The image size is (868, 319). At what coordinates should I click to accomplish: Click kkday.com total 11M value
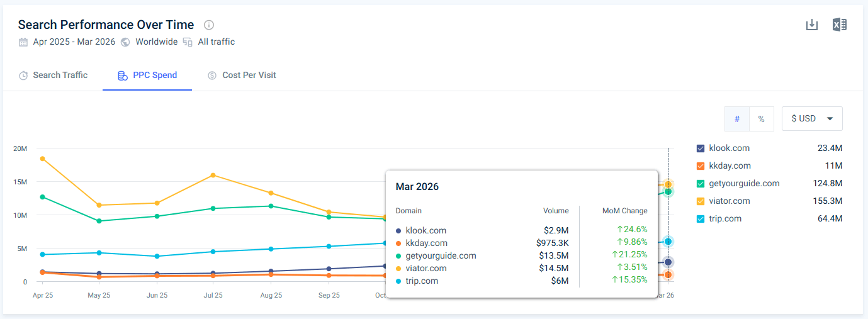pyautogui.click(x=834, y=166)
